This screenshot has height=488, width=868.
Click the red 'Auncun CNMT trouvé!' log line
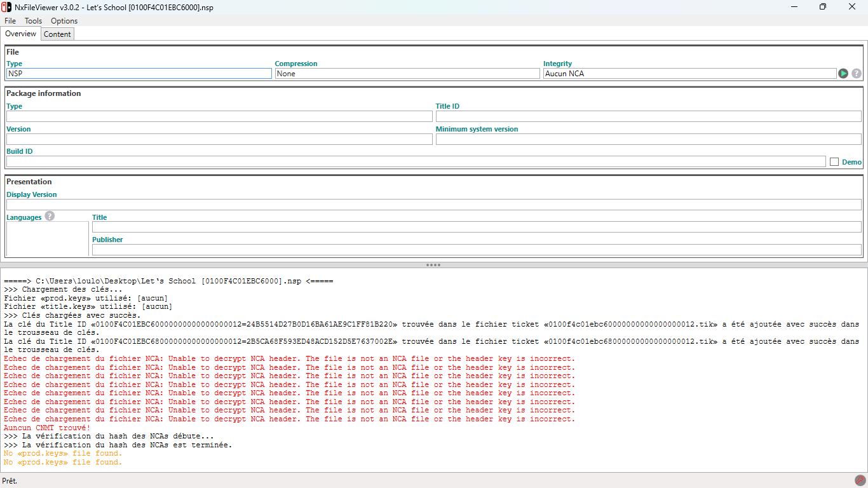[47, 428]
